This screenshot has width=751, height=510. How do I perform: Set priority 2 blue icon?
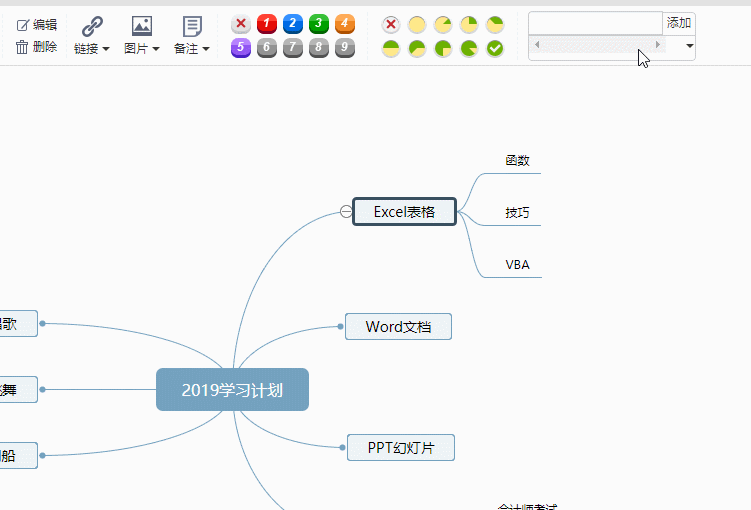[293, 24]
